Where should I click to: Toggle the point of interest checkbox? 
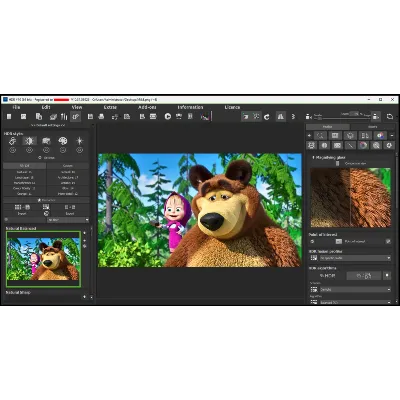[388, 241]
